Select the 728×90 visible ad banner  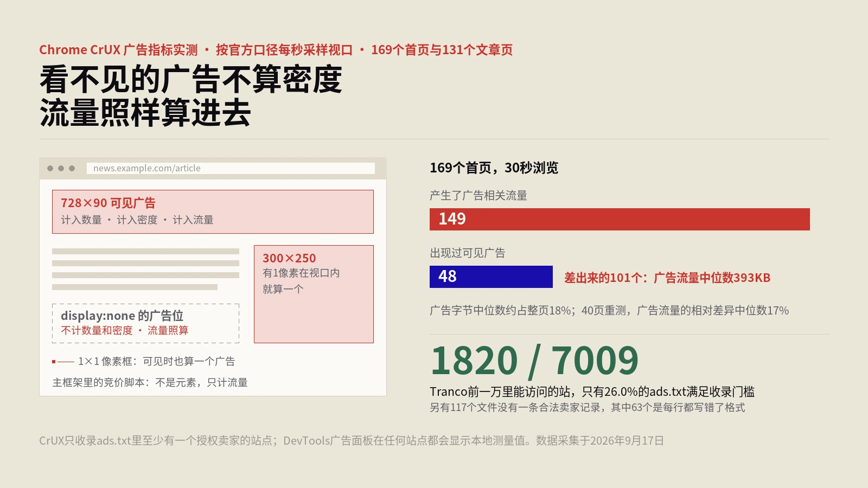213,211
